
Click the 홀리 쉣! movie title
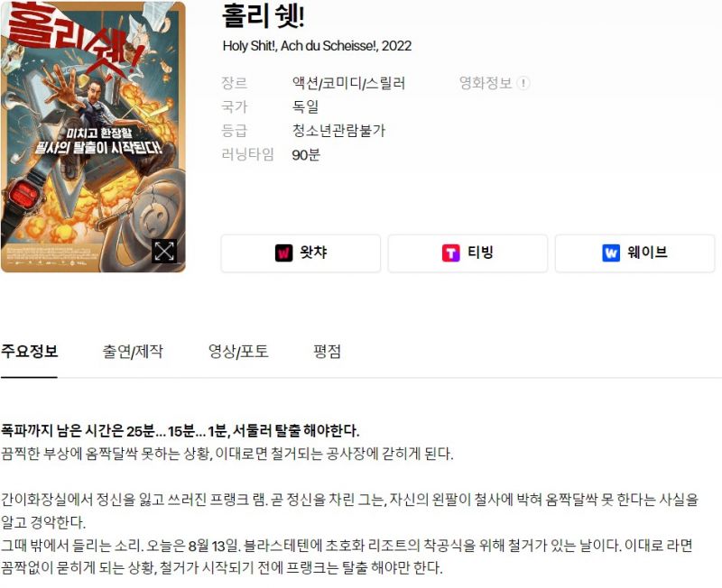263,16
